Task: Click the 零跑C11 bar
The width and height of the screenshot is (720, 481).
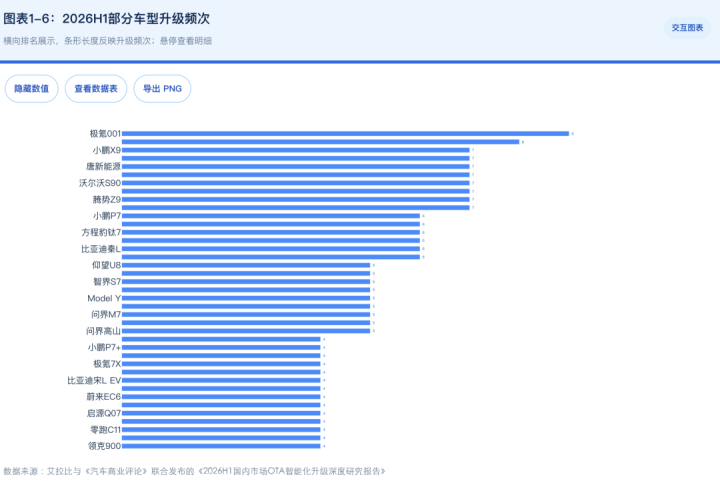Action: pyautogui.click(x=221, y=430)
